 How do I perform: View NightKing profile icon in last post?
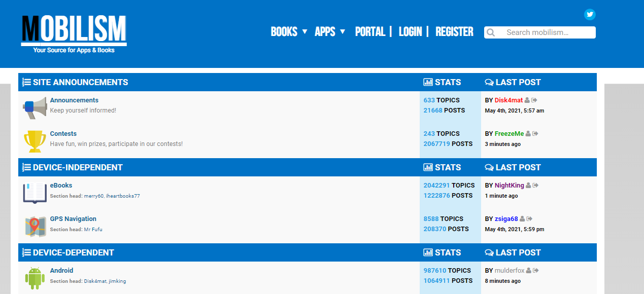(528, 186)
